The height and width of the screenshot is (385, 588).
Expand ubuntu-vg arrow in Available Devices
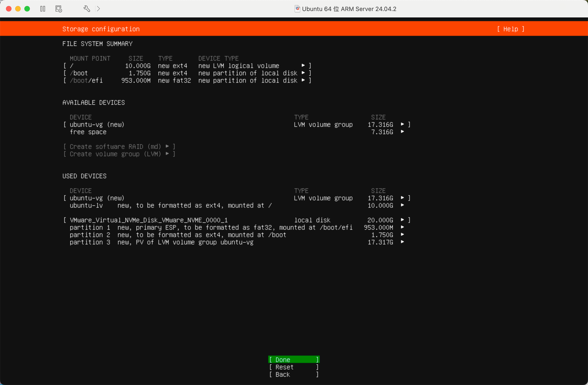pyautogui.click(x=402, y=124)
